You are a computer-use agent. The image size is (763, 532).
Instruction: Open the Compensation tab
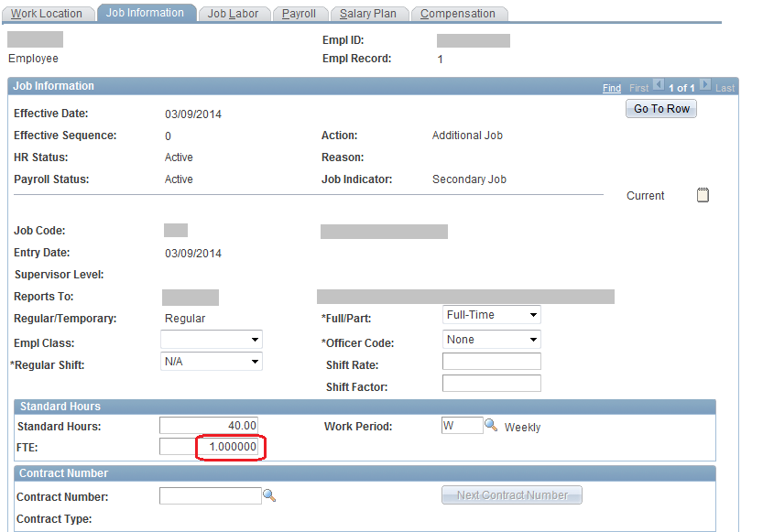tap(458, 14)
